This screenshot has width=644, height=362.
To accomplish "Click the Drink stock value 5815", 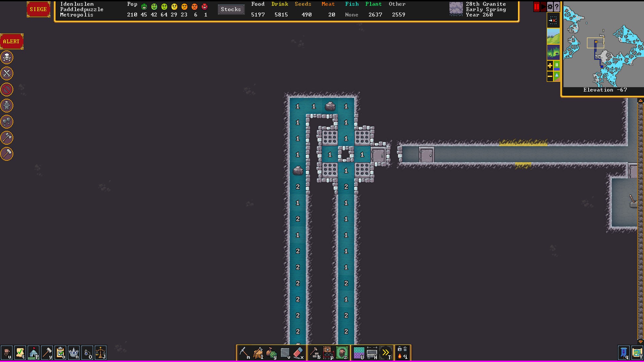I will tap(281, 15).
